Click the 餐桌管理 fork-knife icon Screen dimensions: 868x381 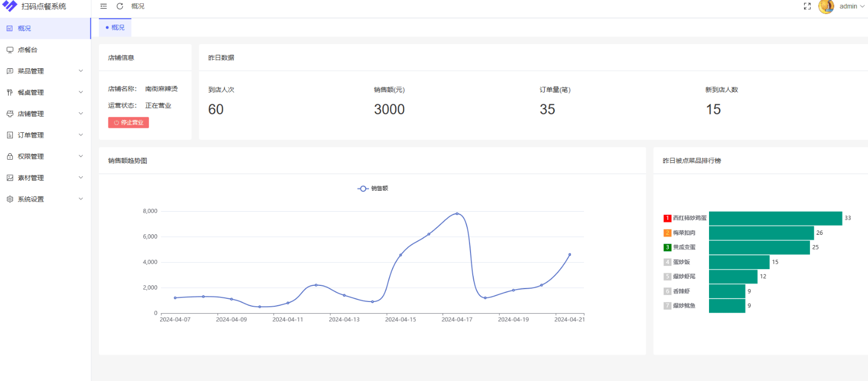tap(10, 92)
